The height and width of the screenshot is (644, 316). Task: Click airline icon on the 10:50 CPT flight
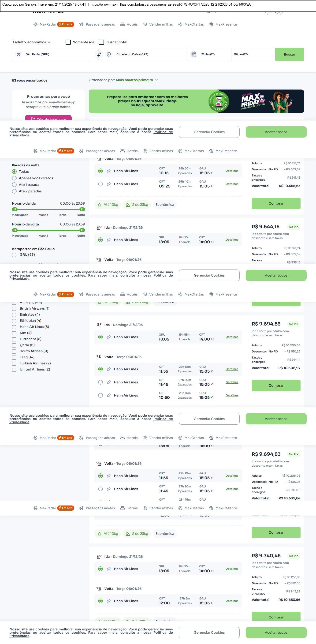109,395
